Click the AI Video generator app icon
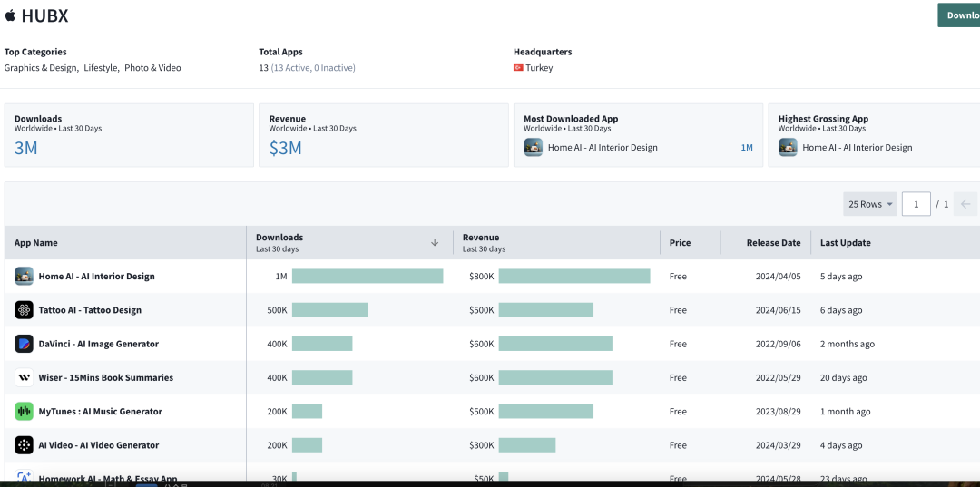980x487 pixels. click(x=24, y=445)
